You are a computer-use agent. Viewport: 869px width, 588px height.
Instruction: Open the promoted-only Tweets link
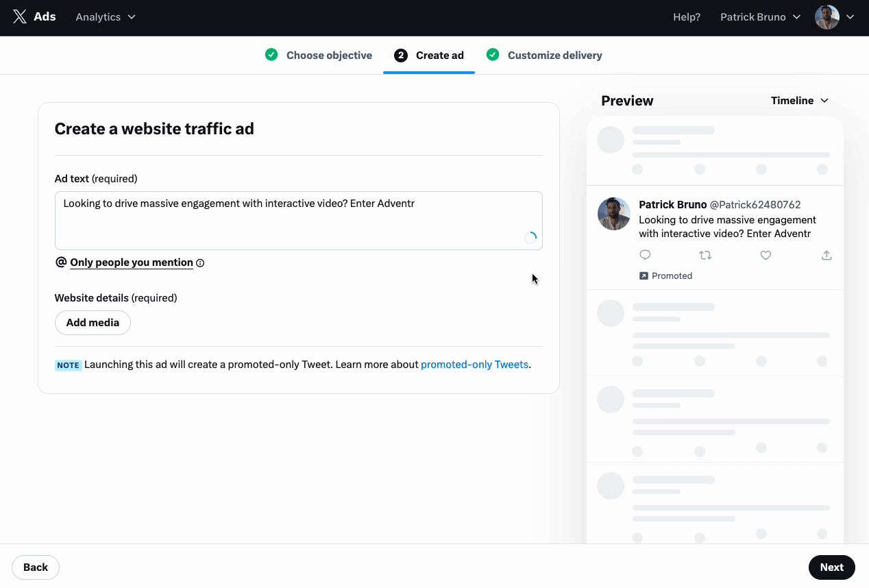pos(474,365)
